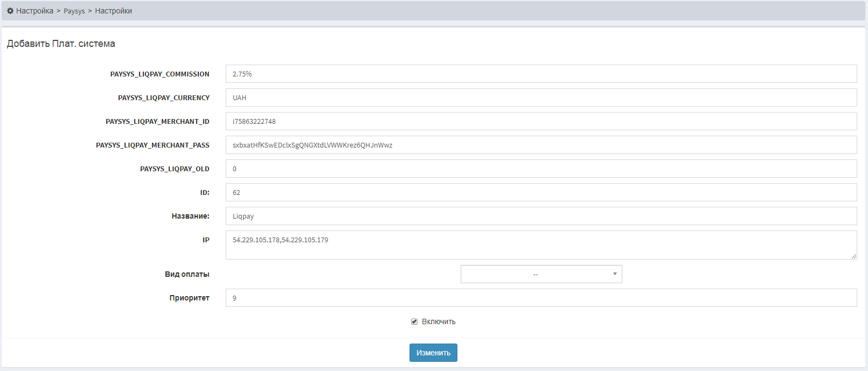The width and height of the screenshot is (868, 371).
Task: Uncheck the Включить checkbox
Action: click(414, 321)
